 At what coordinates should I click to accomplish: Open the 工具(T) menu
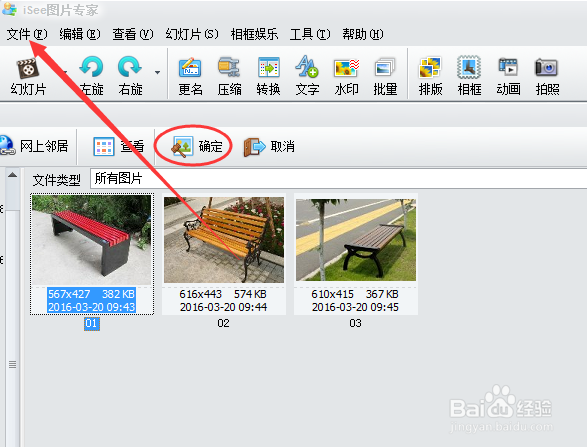[310, 34]
